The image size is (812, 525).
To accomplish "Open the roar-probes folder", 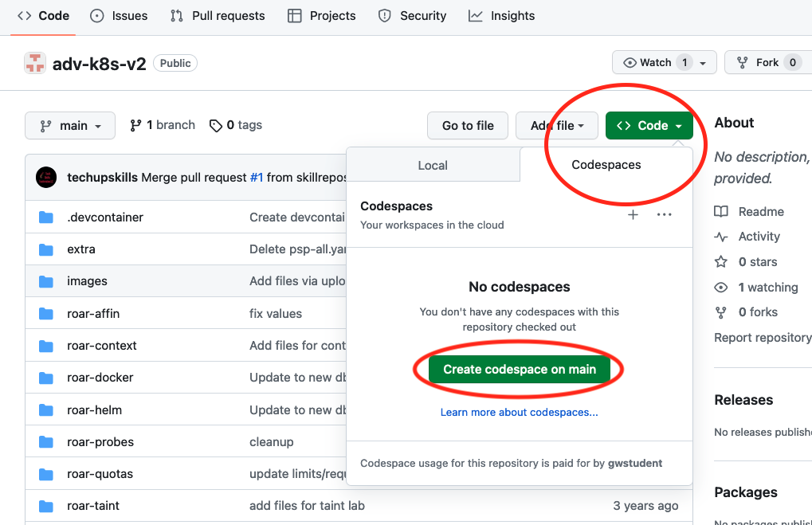I will pyautogui.click(x=100, y=441).
